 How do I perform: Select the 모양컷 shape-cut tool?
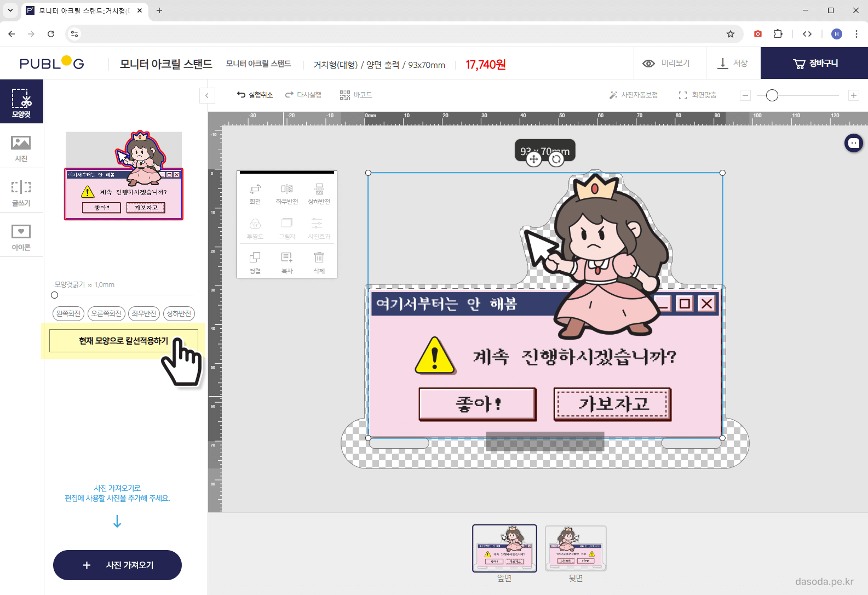[x=21, y=102]
